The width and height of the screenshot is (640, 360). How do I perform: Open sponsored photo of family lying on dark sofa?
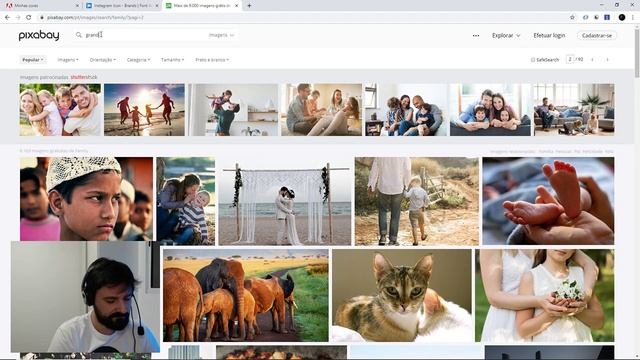(490, 110)
